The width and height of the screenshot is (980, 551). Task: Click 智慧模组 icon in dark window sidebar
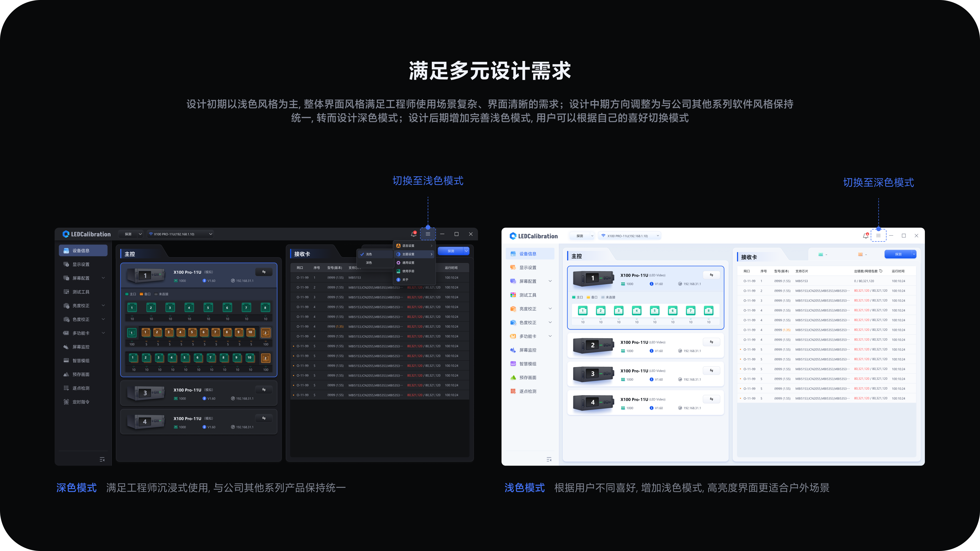point(66,360)
